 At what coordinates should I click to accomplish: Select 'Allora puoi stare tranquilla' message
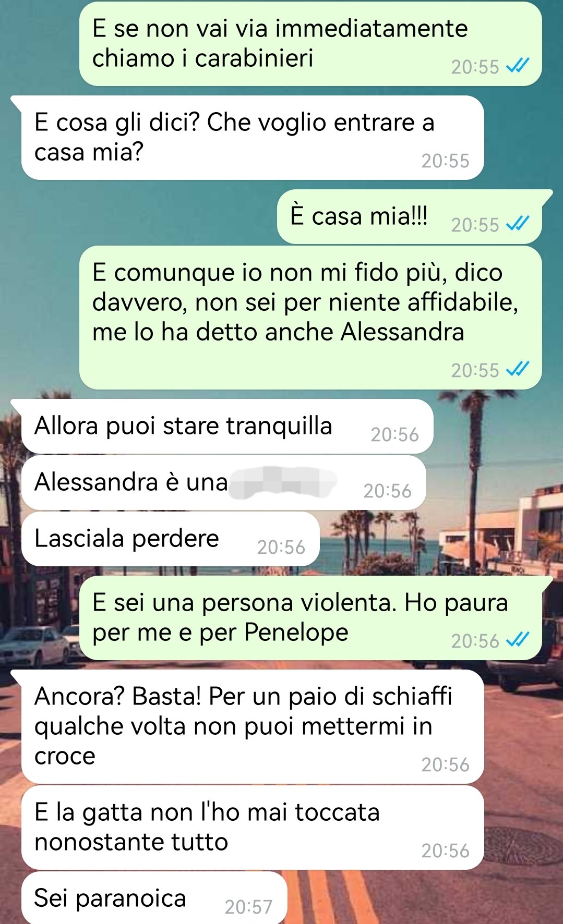tap(227, 427)
